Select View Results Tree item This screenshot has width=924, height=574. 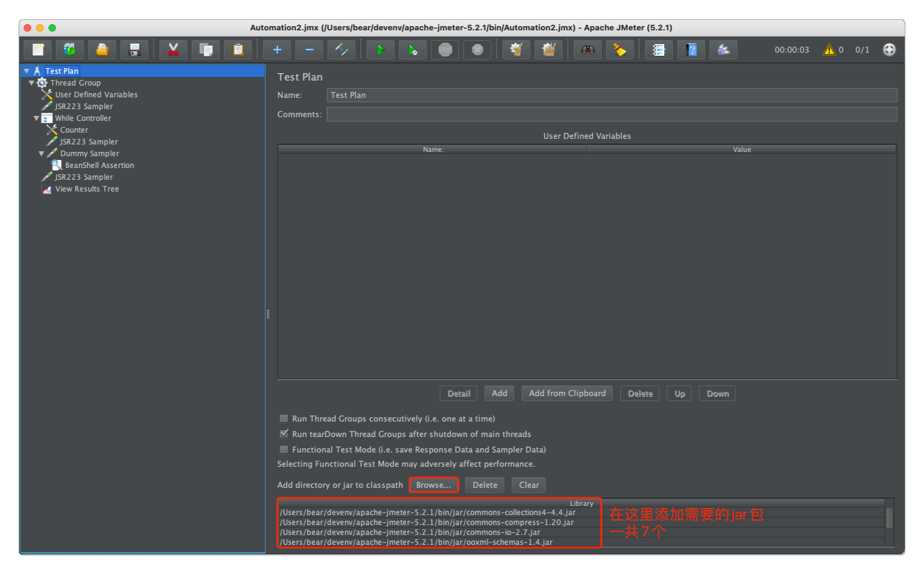pyautogui.click(x=87, y=189)
